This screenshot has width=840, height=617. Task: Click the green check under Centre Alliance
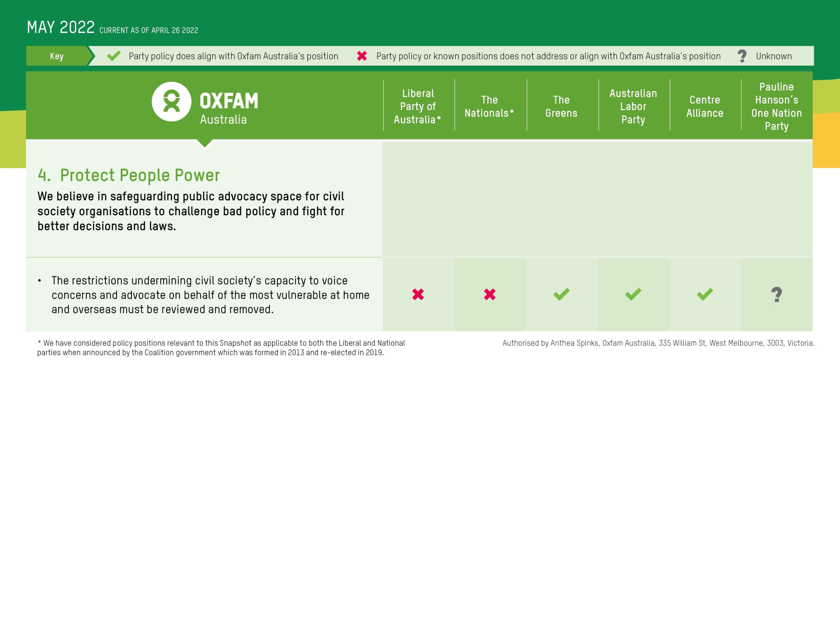(x=704, y=294)
